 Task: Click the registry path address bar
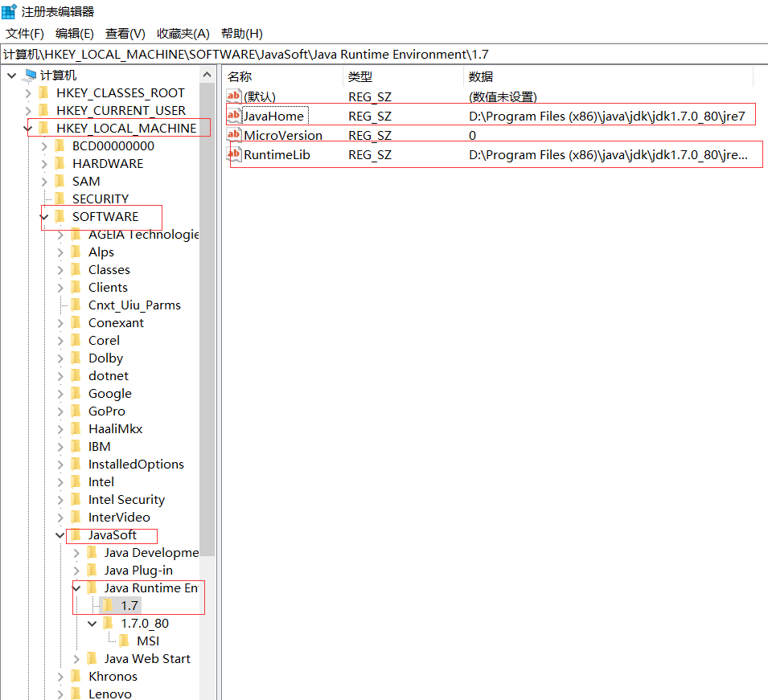tap(384, 55)
